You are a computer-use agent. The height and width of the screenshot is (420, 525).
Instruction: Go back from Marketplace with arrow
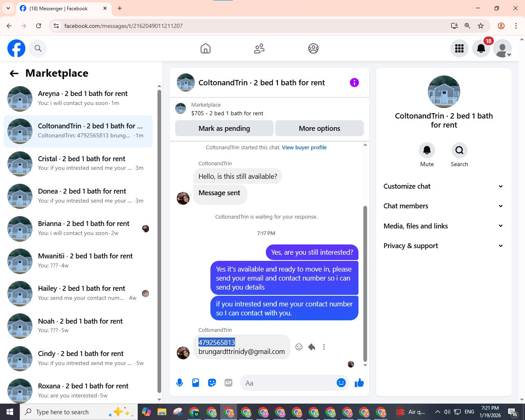[14, 73]
